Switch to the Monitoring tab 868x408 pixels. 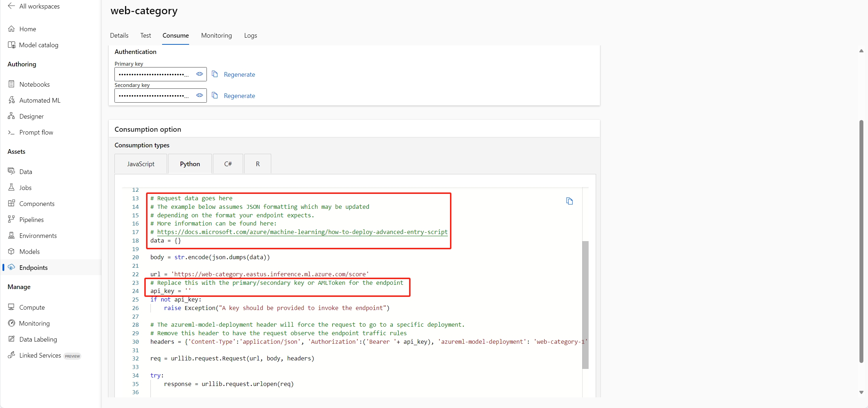(x=216, y=36)
